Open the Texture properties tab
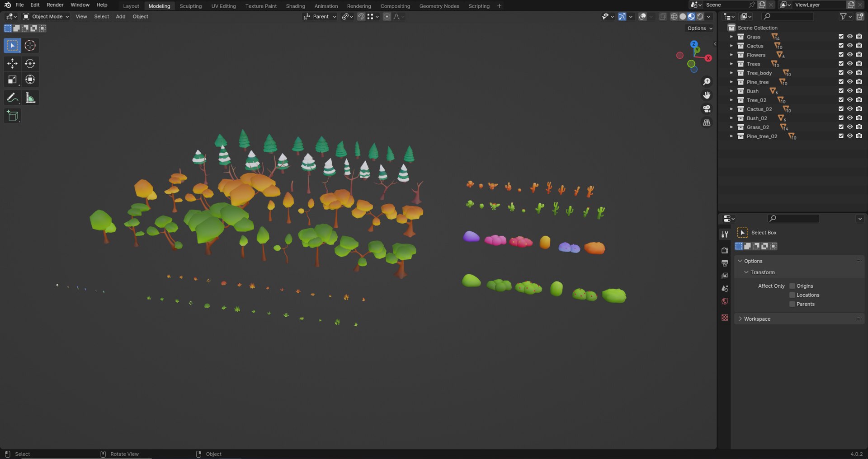Screen dimensions: 868x459 coord(725,318)
